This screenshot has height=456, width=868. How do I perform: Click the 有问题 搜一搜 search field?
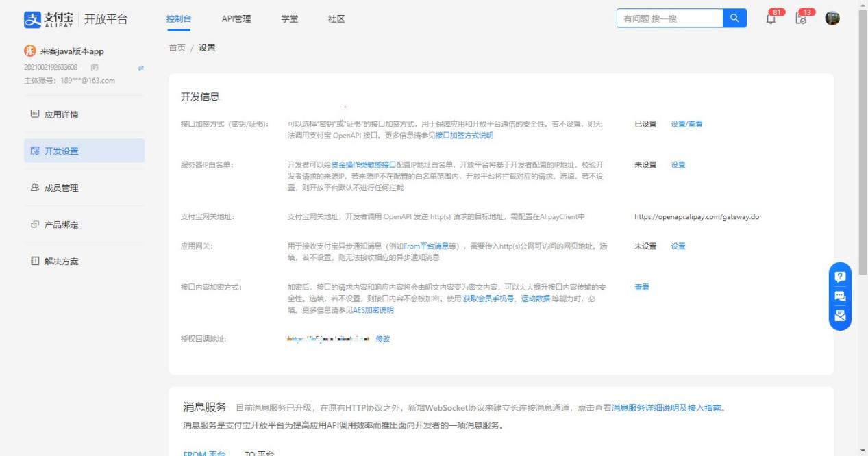tap(669, 18)
